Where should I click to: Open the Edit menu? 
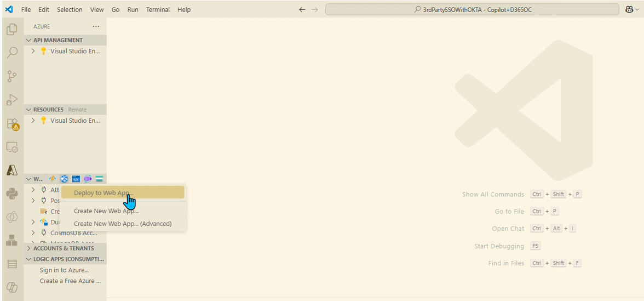coord(44,9)
